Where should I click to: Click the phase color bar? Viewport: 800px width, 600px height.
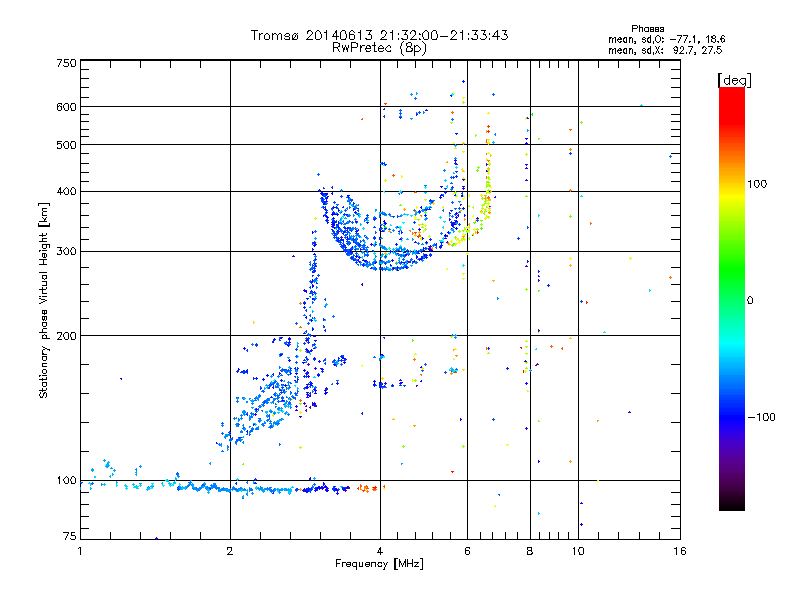pyautogui.click(x=732, y=298)
